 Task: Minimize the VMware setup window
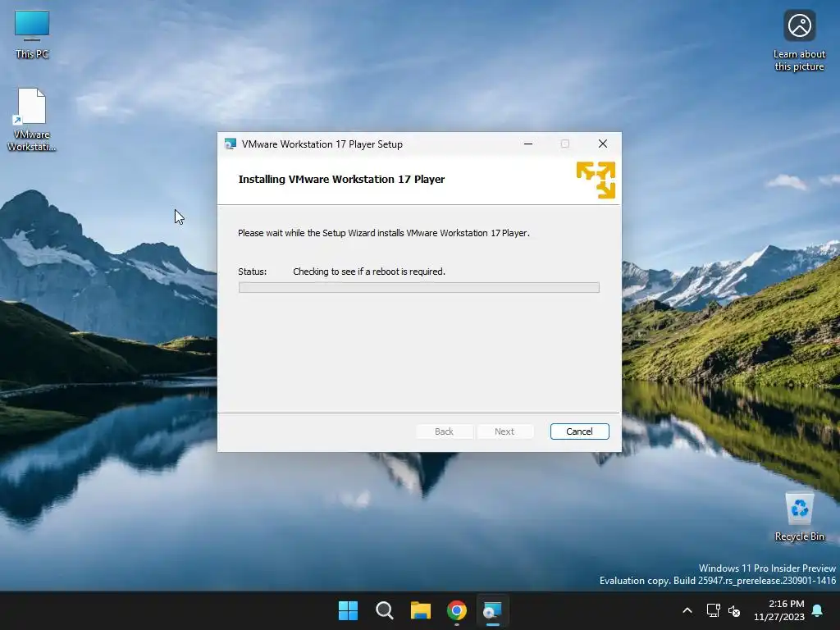pyautogui.click(x=527, y=144)
